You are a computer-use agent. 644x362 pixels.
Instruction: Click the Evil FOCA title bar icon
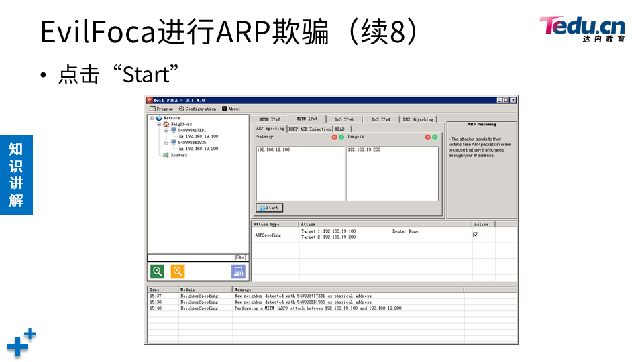point(150,100)
